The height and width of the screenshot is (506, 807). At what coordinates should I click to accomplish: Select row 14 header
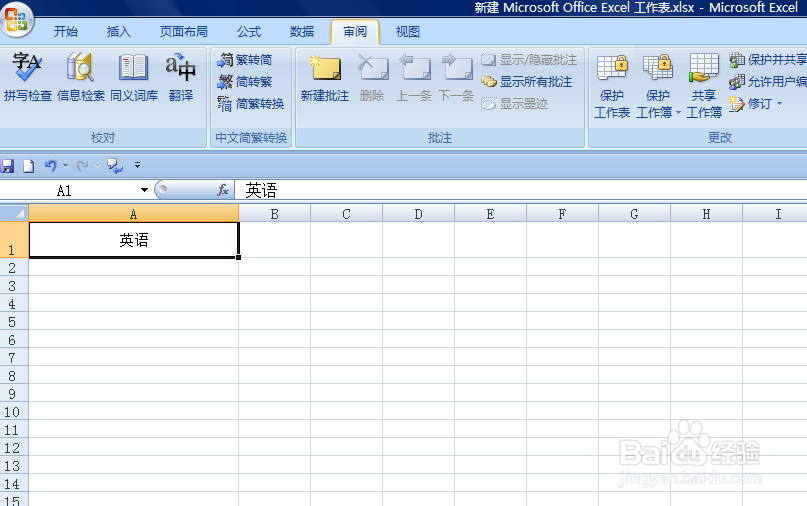pyautogui.click(x=14, y=484)
